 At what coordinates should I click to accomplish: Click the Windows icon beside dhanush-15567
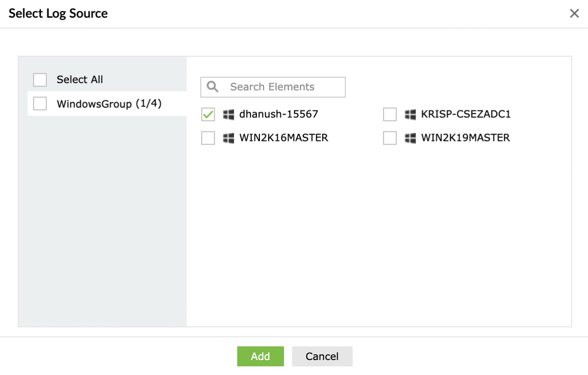click(x=228, y=115)
